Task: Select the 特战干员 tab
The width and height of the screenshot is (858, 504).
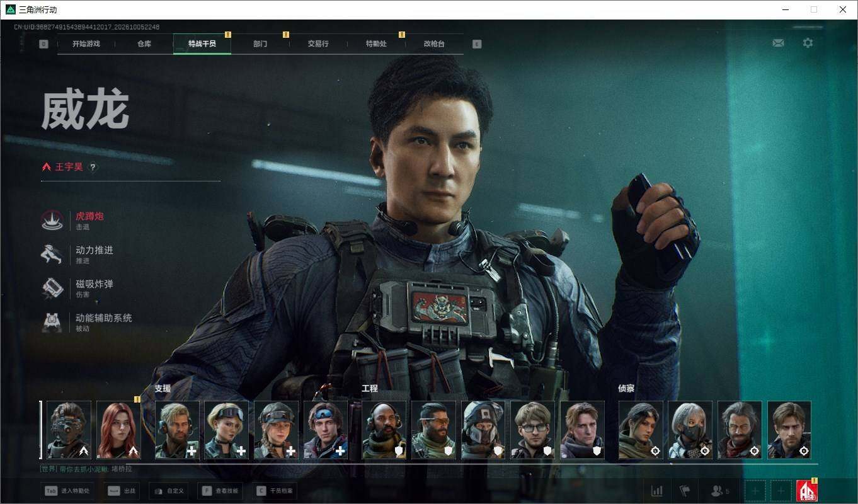Action: (x=202, y=44)
